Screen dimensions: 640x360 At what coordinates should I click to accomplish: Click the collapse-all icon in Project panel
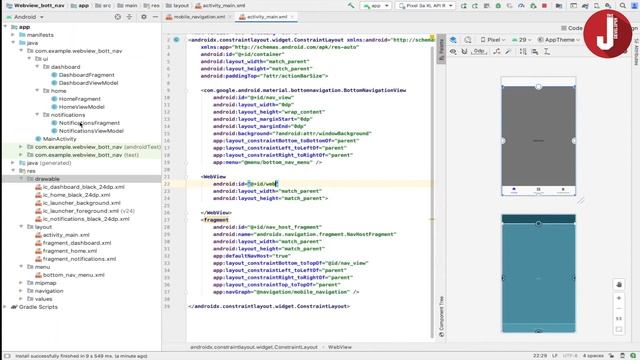(129, 17)
